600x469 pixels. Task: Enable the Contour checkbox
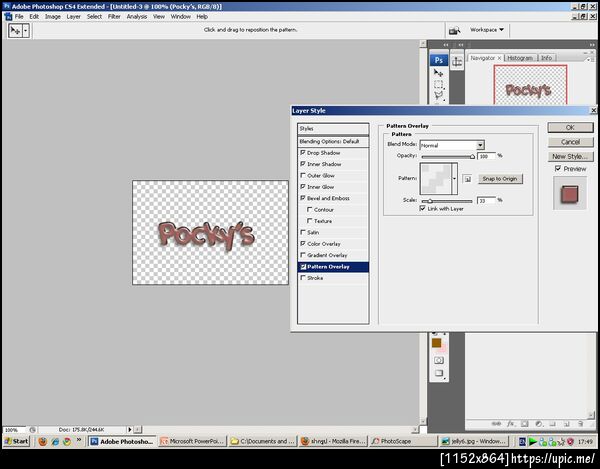pyautogui.click(x=310, y=209)
